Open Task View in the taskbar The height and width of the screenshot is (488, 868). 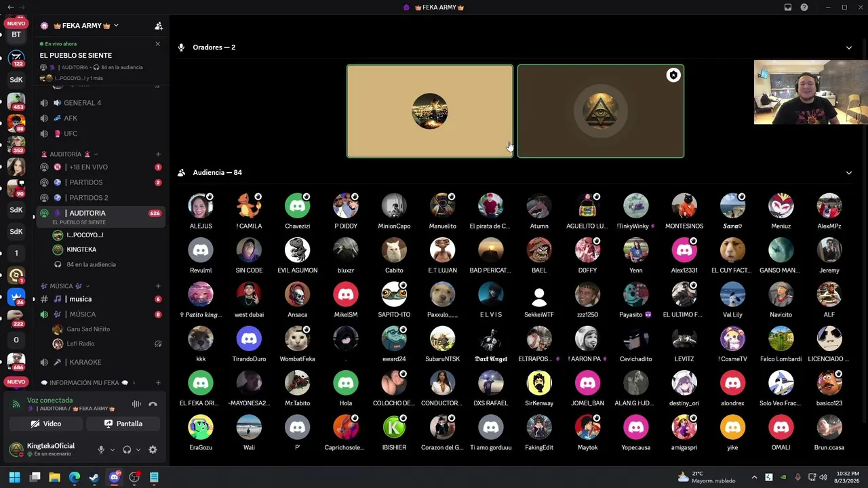[x=35, y=477]
